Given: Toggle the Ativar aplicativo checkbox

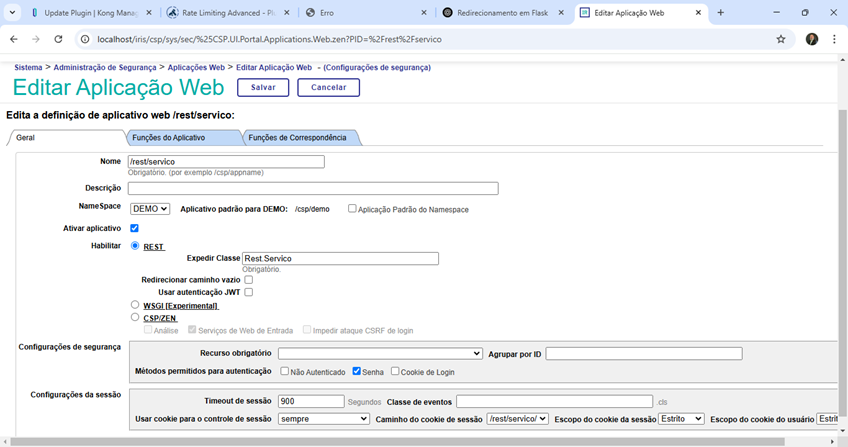Looking at the screenshot, I should 135,229.
